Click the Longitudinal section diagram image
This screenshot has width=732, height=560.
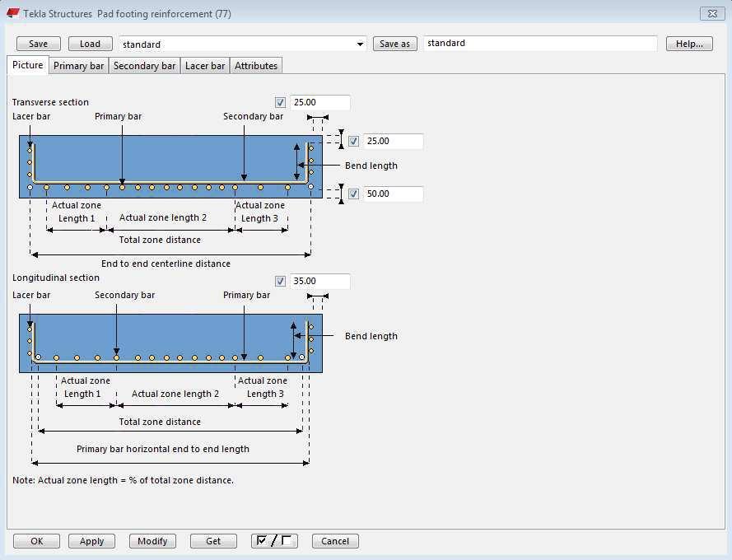click(171, 343)
